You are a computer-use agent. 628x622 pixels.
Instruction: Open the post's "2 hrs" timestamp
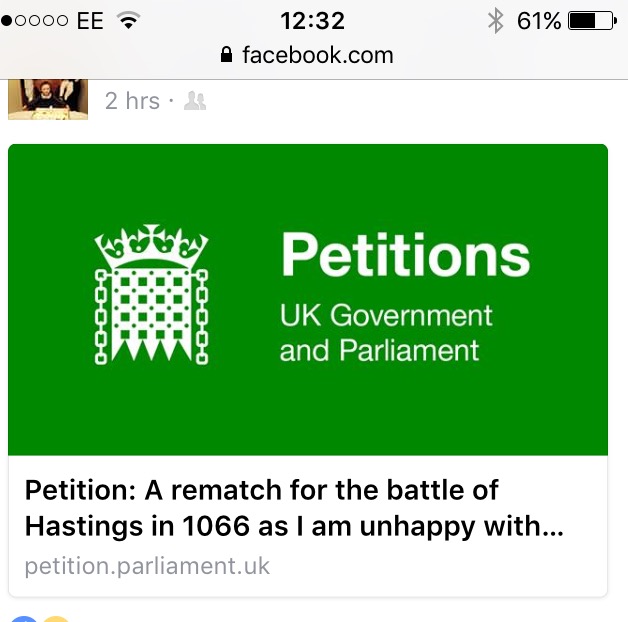pyautogui.click(x=132, y=101)
